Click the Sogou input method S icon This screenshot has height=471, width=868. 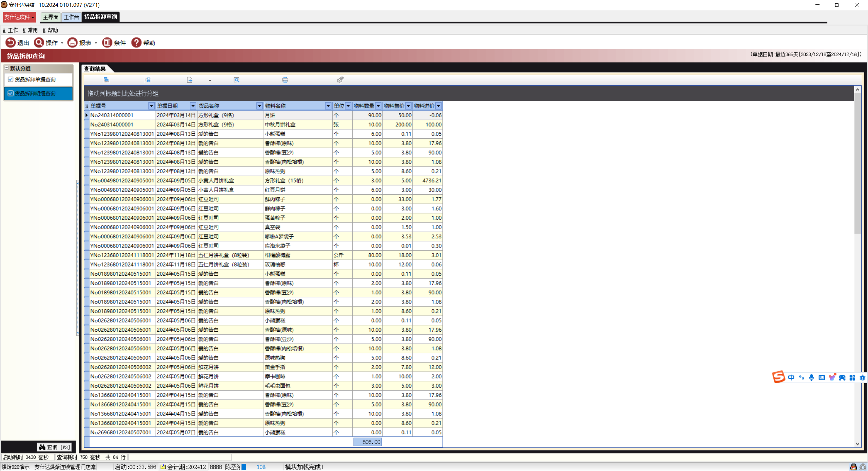click(x=778, y=377)
